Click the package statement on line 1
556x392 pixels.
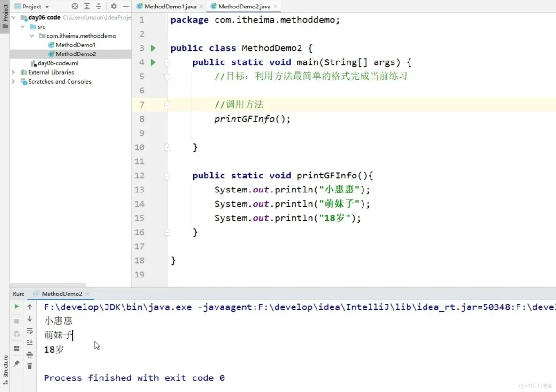click(x=255, y=20)
